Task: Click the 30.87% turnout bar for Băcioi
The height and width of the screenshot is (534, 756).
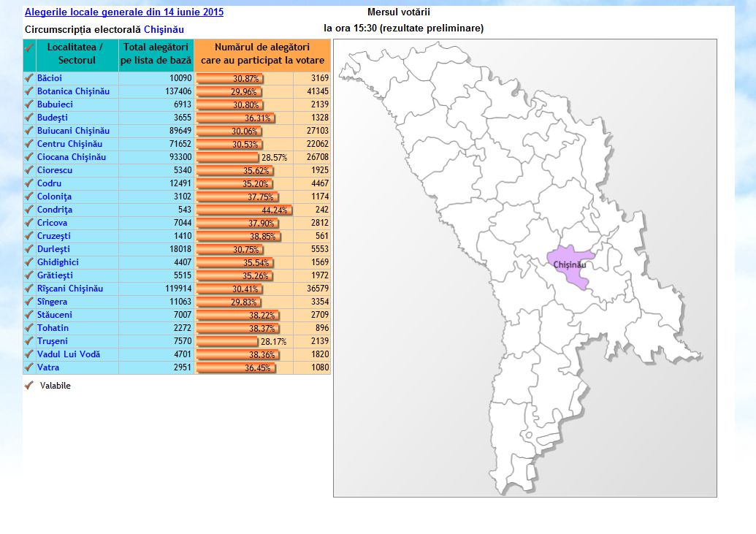Action: tap(230, 78)
